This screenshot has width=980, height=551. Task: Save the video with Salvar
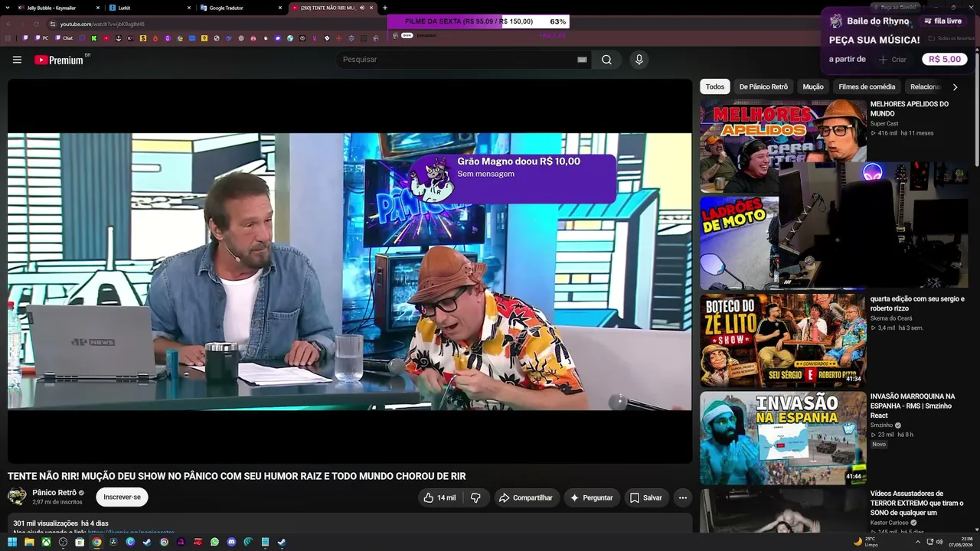646,497
